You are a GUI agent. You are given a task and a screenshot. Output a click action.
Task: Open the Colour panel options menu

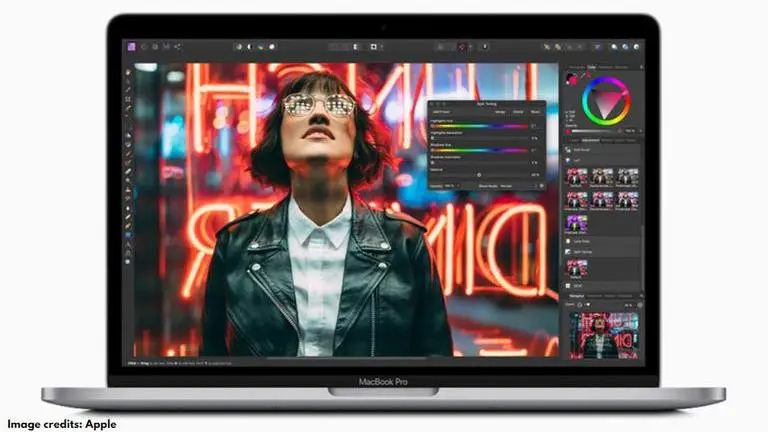641,67
